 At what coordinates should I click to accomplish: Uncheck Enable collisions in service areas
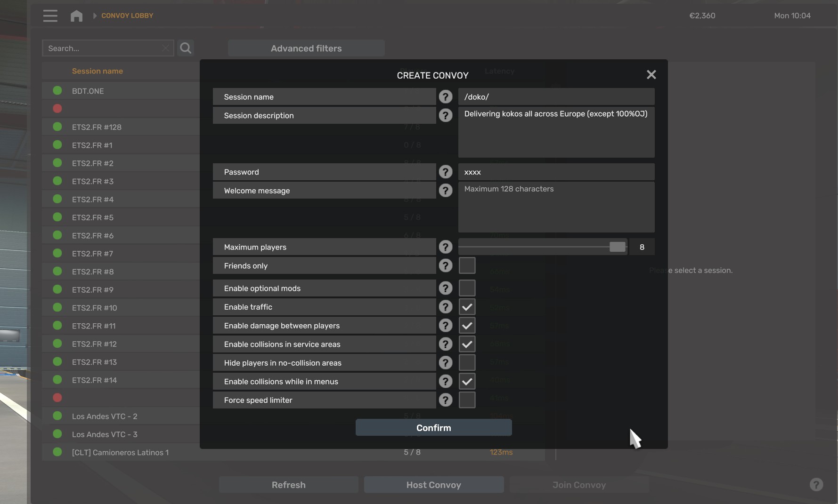tap(467, 344)
